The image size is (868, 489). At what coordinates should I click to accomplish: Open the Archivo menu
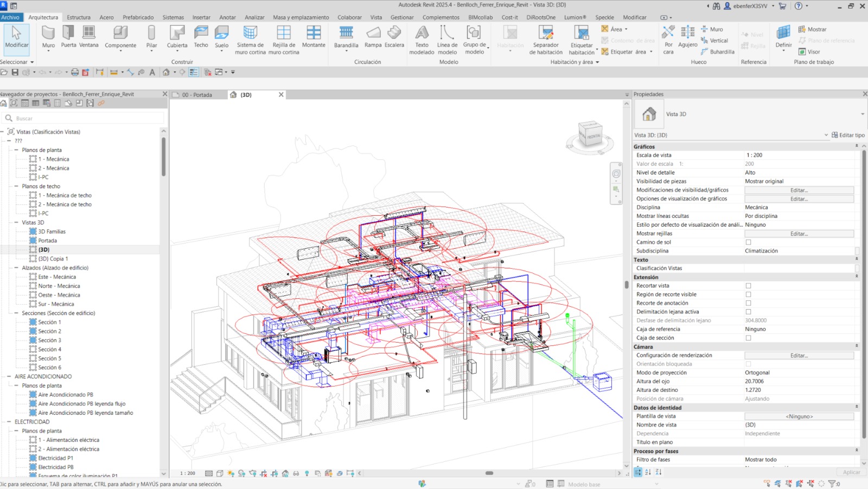point(10,17)
